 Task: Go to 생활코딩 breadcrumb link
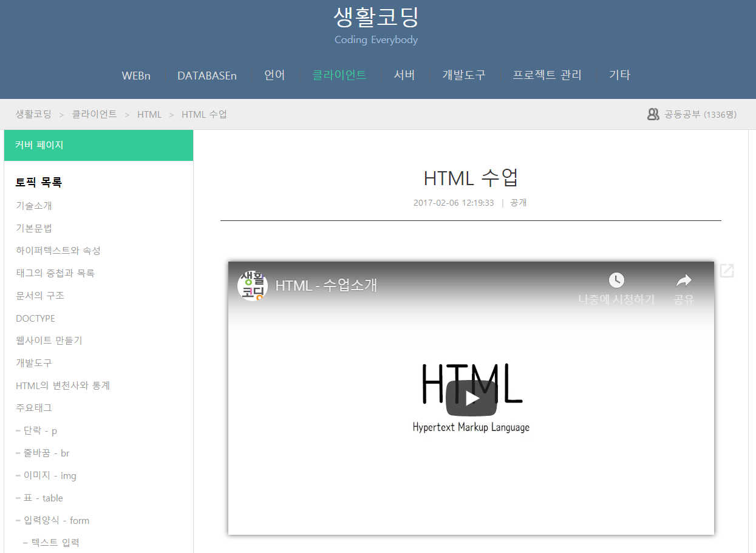point(33,114)
